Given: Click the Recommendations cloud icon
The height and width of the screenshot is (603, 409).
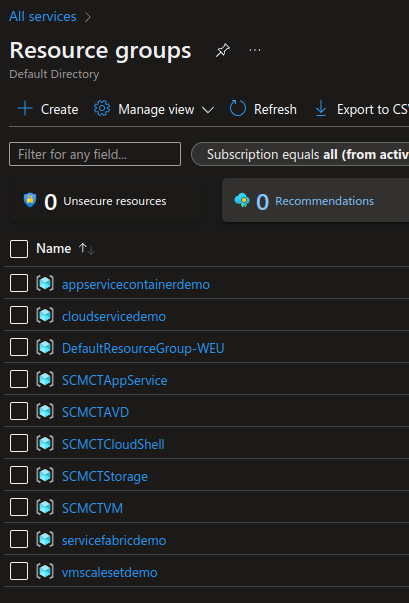Looking at the screenshot, I should 242,200.
